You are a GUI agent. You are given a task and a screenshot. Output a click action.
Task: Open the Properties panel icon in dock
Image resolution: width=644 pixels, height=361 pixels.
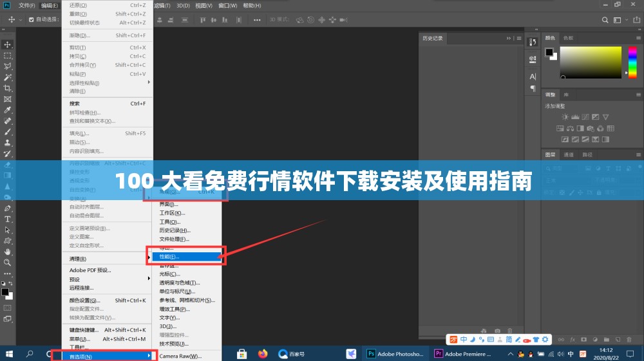533,59
